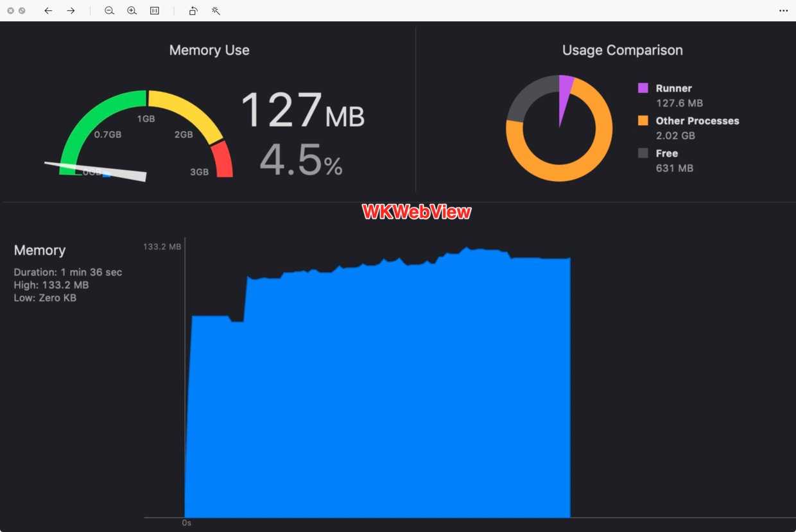
Task: Click the first gray circular close icon
Action: tap(11, 11)
